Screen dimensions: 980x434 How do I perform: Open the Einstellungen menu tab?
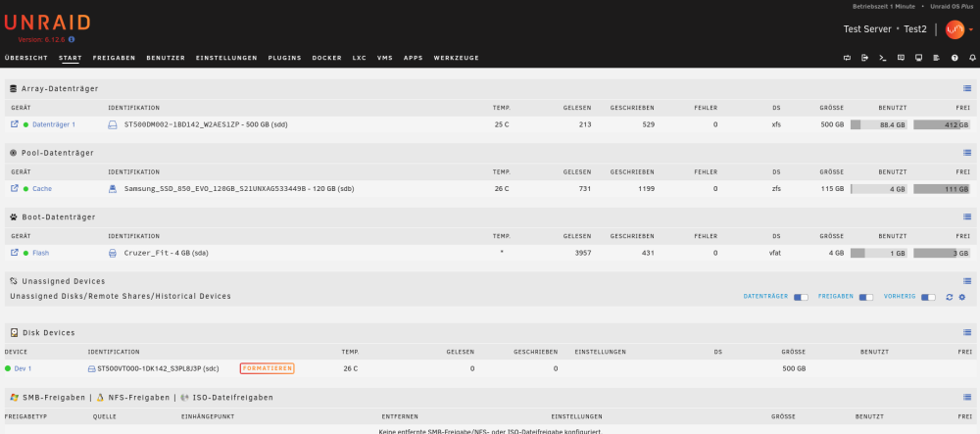226,58
